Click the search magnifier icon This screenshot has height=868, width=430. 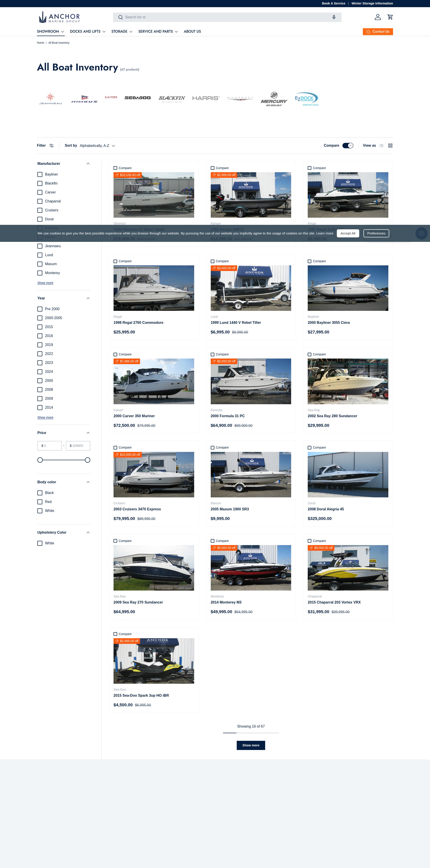click(120, 17)
